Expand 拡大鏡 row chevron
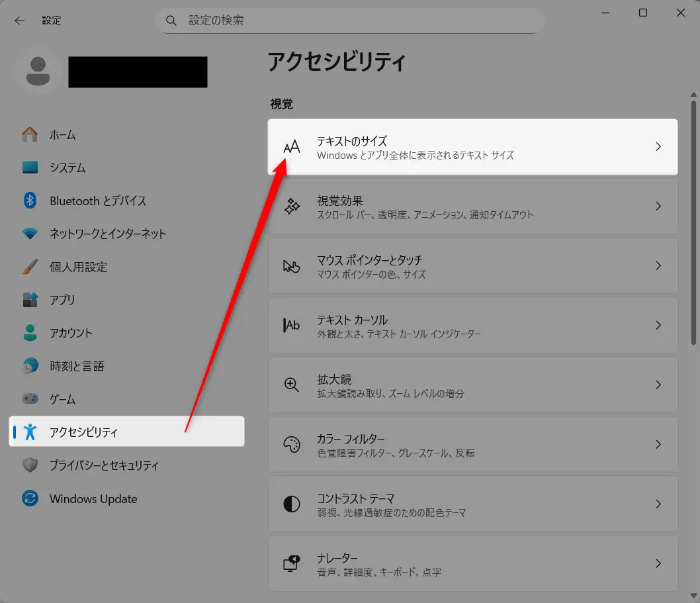Viewport: 700px width, 603px height. point(658,385)
